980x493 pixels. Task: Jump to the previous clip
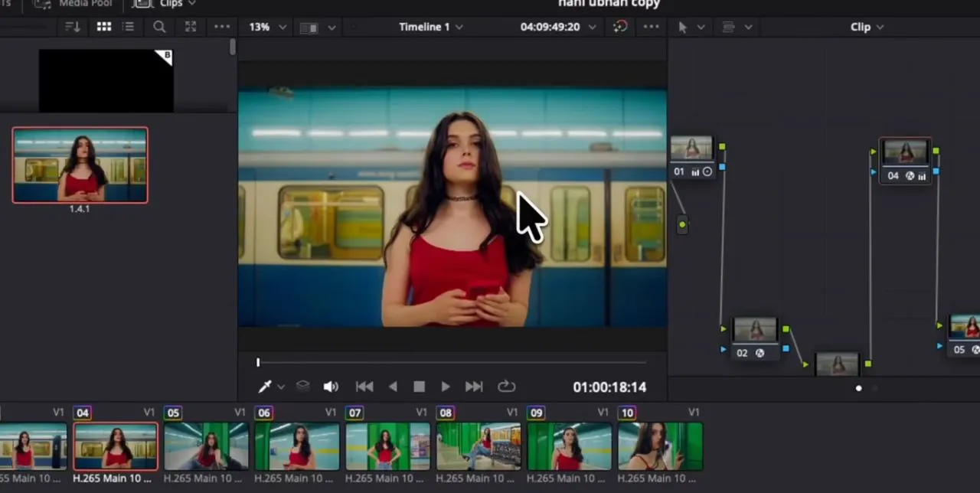(x=364, y=387)
